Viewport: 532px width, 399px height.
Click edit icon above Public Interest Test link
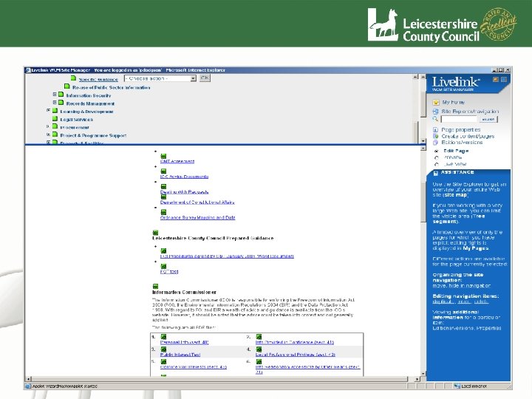pos(163,349)
